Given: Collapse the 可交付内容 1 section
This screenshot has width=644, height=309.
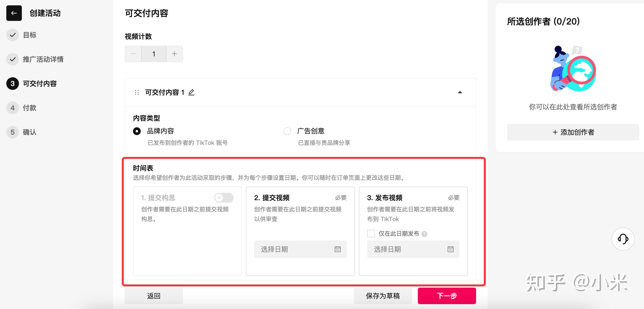Looking at the screenshot, I should click(x=460, y=92).
